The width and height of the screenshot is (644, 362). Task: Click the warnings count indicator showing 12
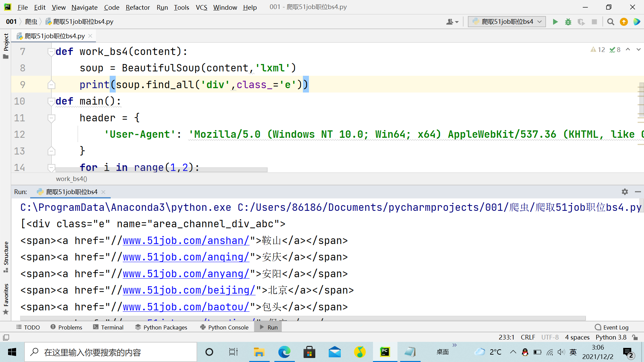(x=598, y=50)
